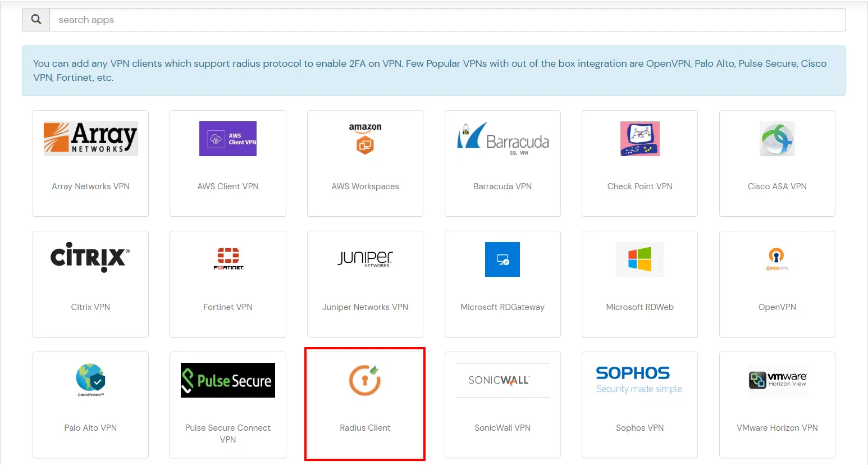Focus the search apps input field
Viewport: 868px width, 465px height.
click(447, 20)
